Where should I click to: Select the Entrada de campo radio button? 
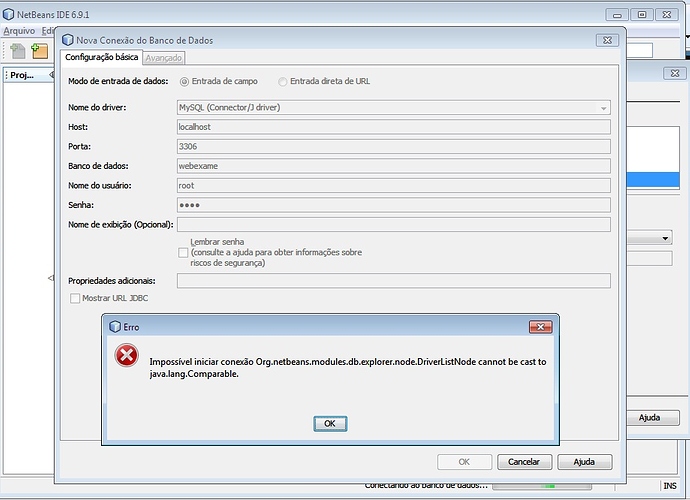(184, 81)
